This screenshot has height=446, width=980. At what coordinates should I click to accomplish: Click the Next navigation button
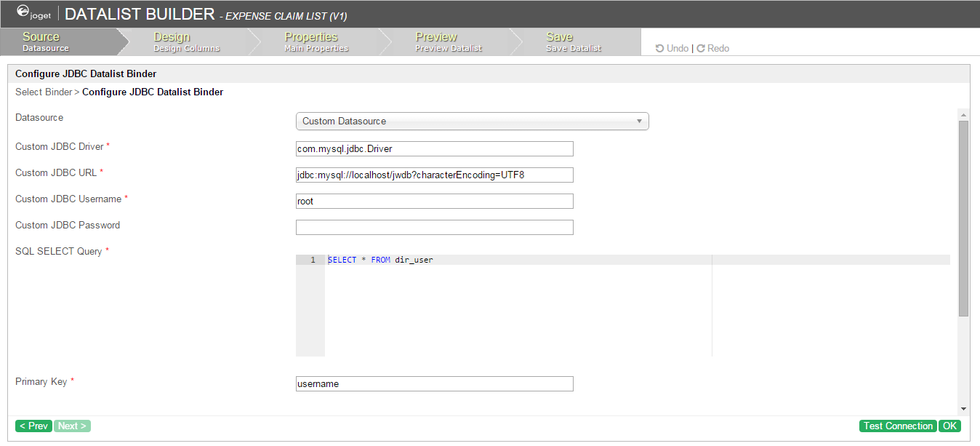(72, 426)
